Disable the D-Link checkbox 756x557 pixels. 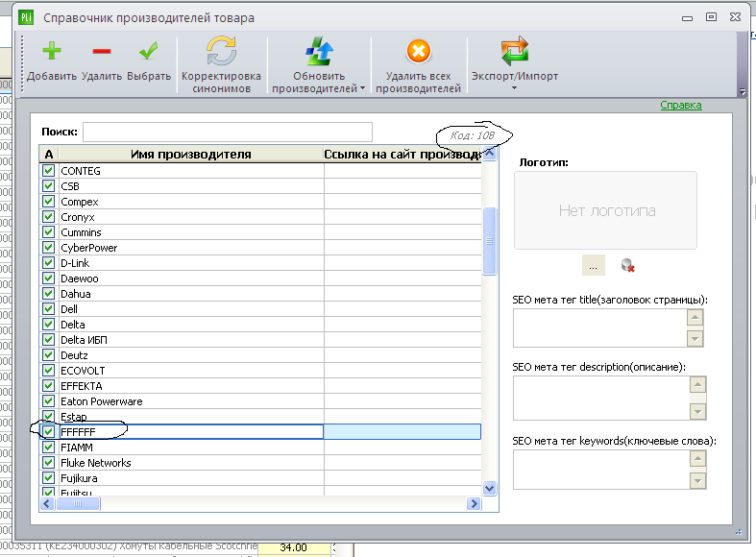(48, 263)
